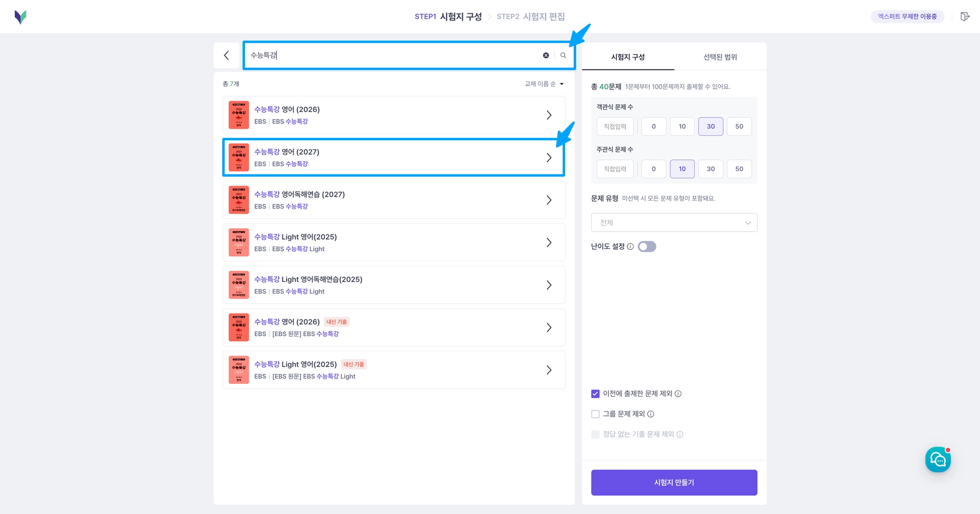Screen dimensions: 980x514
Task: Click the 내신 기출 badge on 수능특강 영어 (2026)
Action: (337, 322)
